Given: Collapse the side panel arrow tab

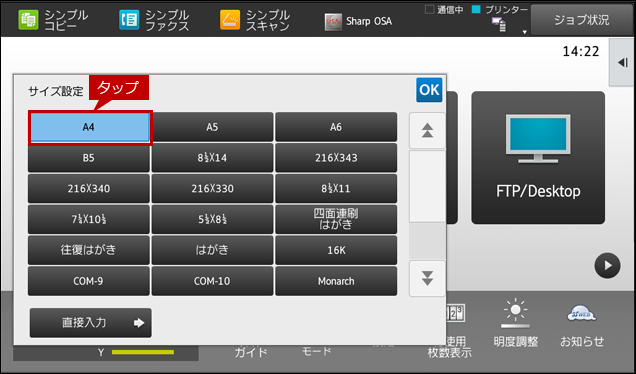Looking at the screenshot, I should coord(622,62).
